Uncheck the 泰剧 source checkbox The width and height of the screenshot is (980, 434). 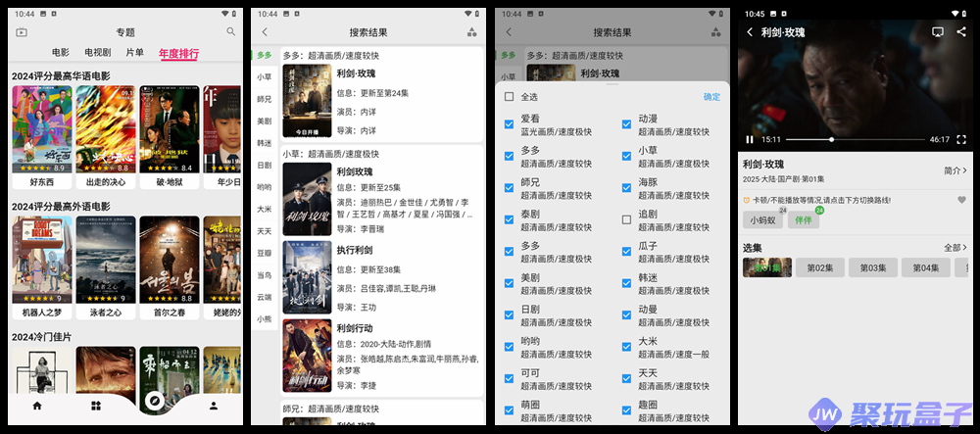click(509, 219)
